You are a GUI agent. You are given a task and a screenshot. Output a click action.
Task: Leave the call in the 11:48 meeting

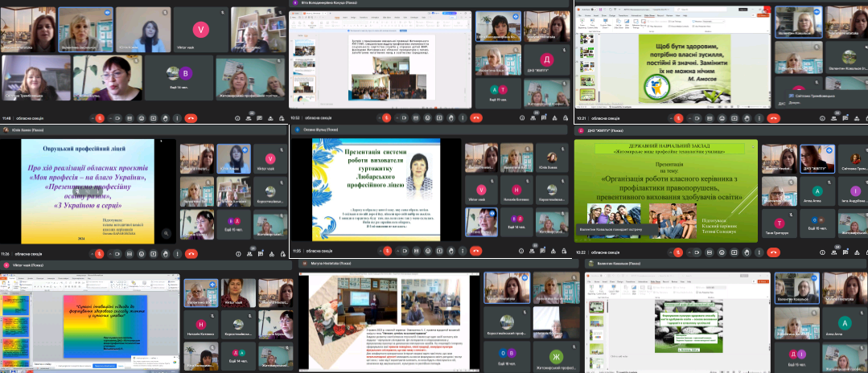click(191, 118)
